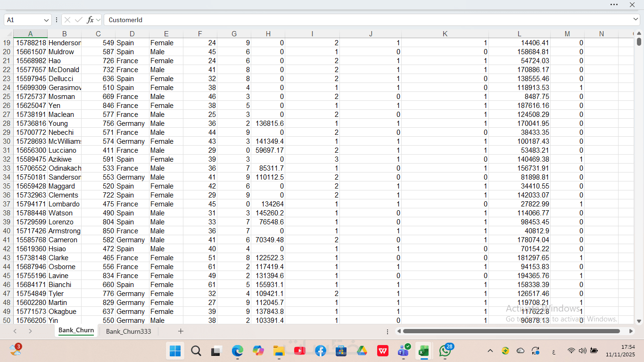Viewport: 644px width, 362px height.
Task: Select the cell with value 187616.16
Action: click(520, 106)
